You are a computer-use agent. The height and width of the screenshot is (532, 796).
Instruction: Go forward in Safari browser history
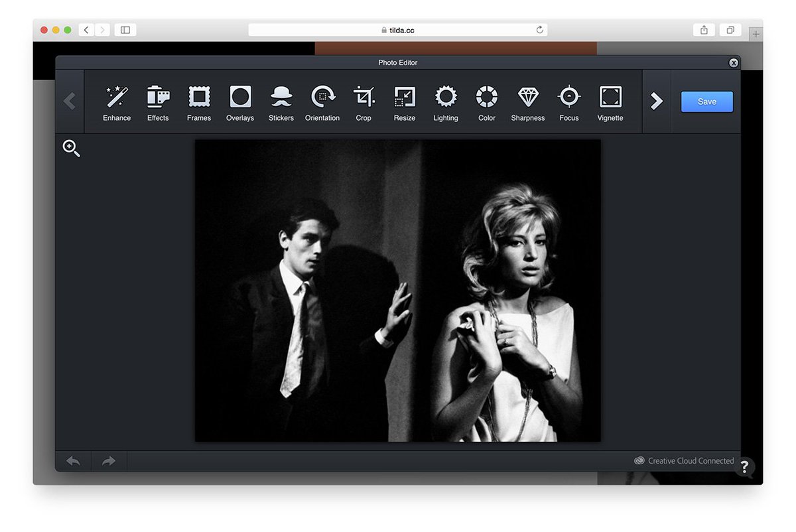pyautogui.click(x=102, y=30)
